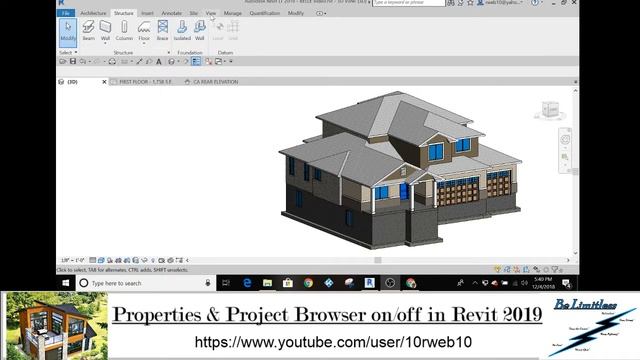This screenshot has width=640, height=360.
Task: Open Revit from the taskbar
Action: (369, 283)
